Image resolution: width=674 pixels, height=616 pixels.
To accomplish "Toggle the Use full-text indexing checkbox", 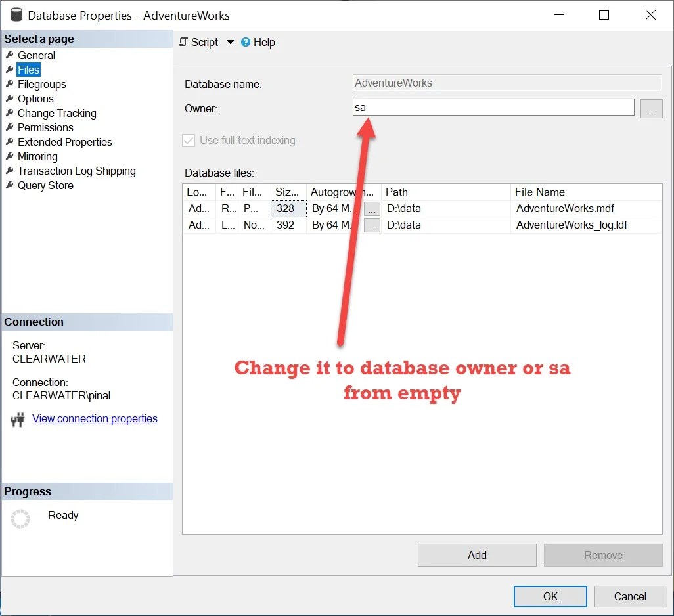I will point(189,140).
